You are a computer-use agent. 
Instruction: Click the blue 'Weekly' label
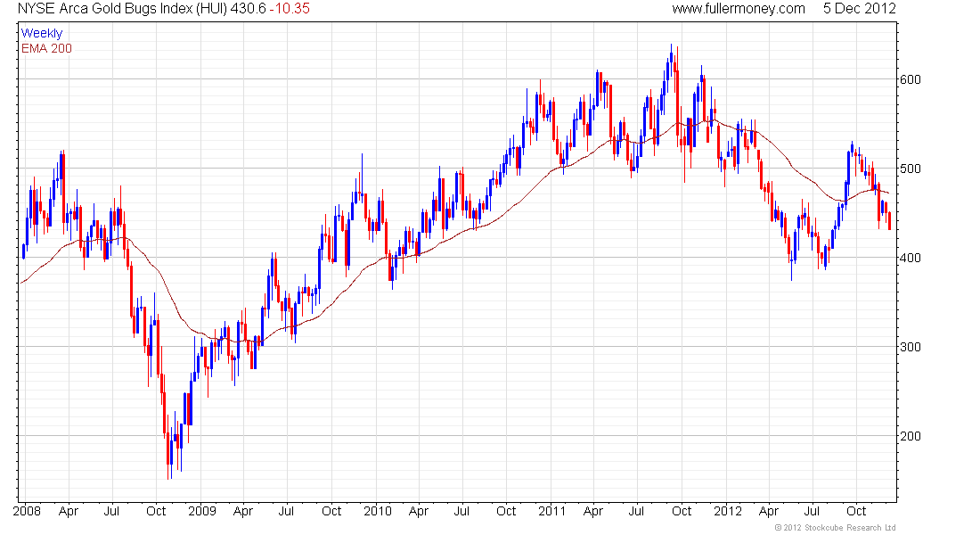[x=42, y=33]
